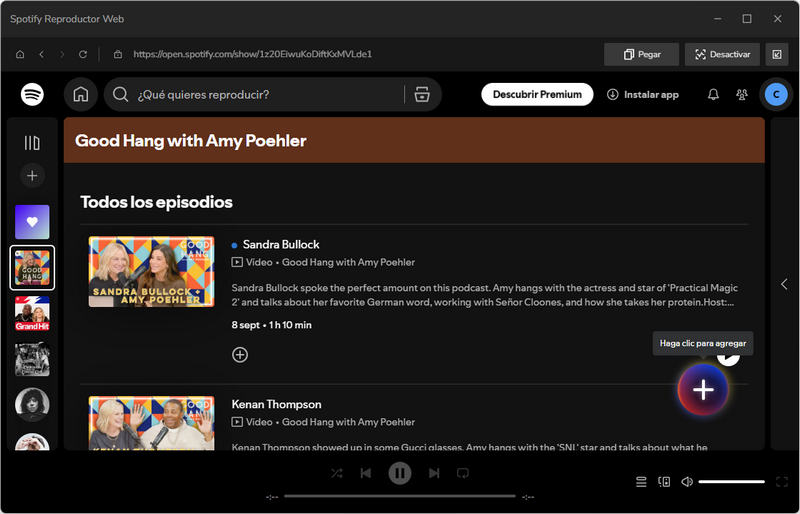Seek on the playback progress bar

(x=400, y=496)
